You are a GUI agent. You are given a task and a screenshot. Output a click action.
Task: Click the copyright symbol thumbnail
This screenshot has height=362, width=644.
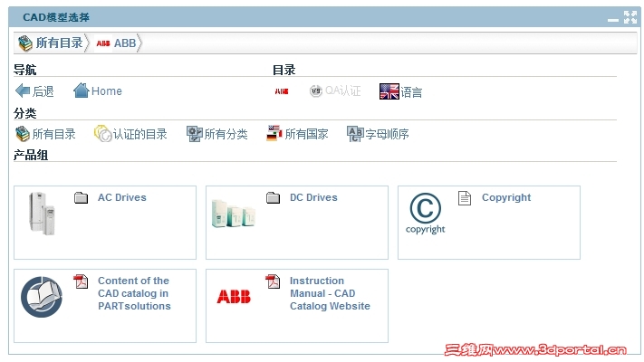point(426,214)
